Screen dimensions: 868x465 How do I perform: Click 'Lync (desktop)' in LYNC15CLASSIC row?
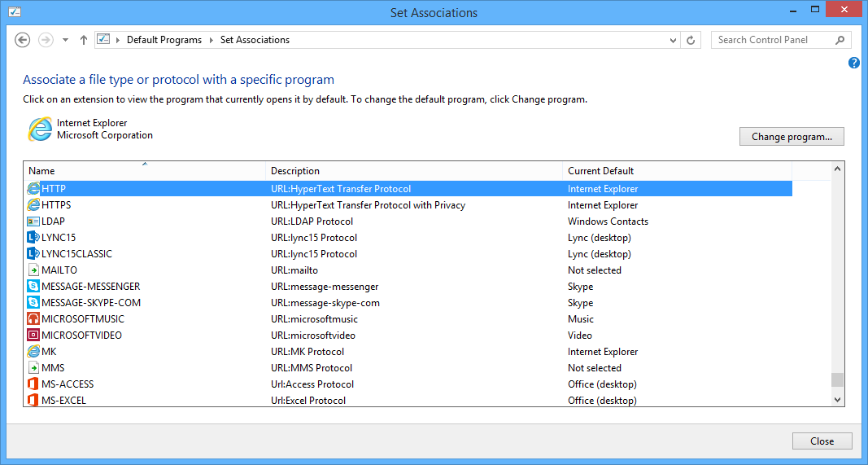(x=600, y=254)
